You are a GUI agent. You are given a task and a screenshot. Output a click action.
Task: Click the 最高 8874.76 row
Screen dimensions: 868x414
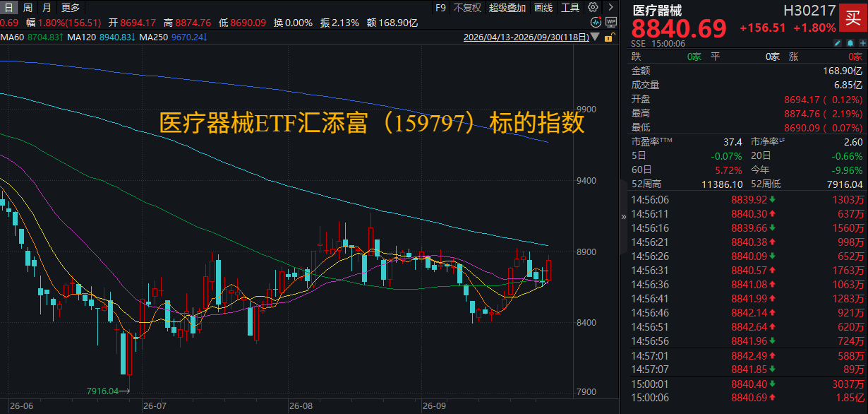[x=747, y=113]
